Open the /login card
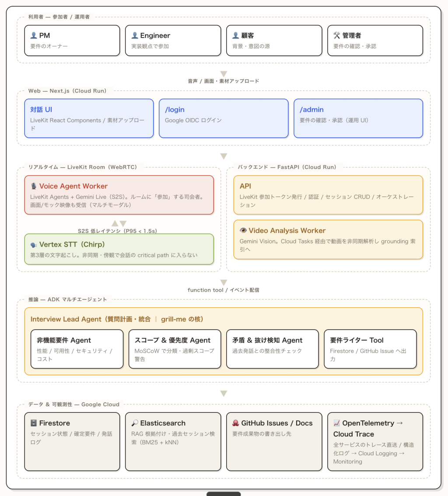Screen dimensions: 448x496 click(x=224, y=118)
